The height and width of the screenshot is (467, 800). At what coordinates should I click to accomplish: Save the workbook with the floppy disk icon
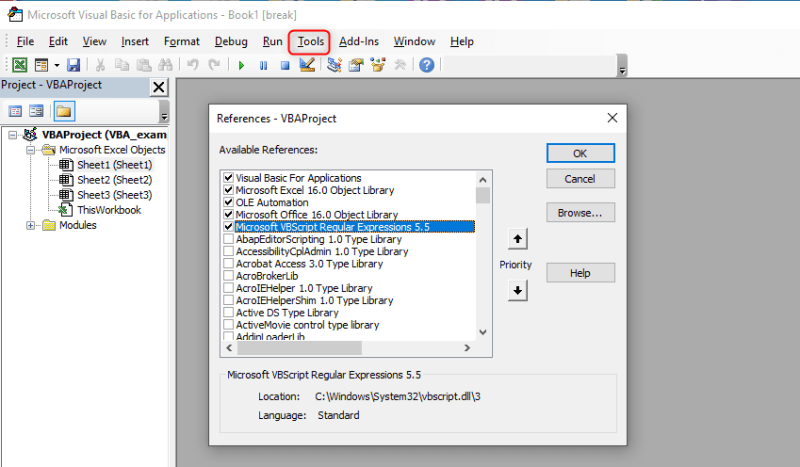click(x=73, y=65)
